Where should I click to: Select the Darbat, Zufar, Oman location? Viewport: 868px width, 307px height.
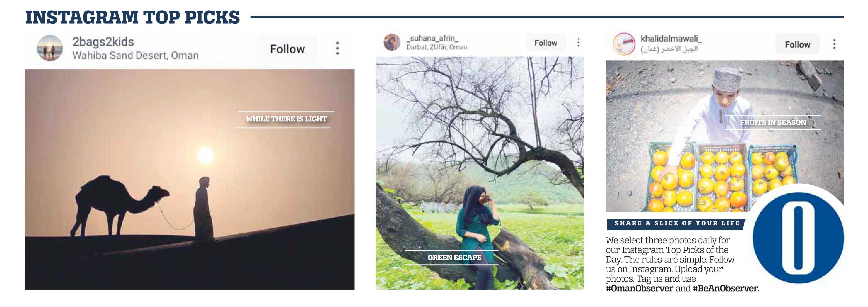437,47
